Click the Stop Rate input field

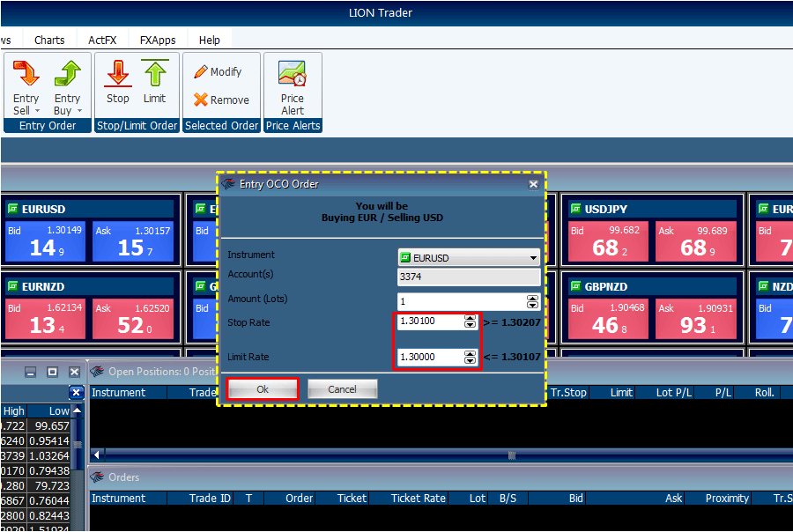[x=430, y=321]
